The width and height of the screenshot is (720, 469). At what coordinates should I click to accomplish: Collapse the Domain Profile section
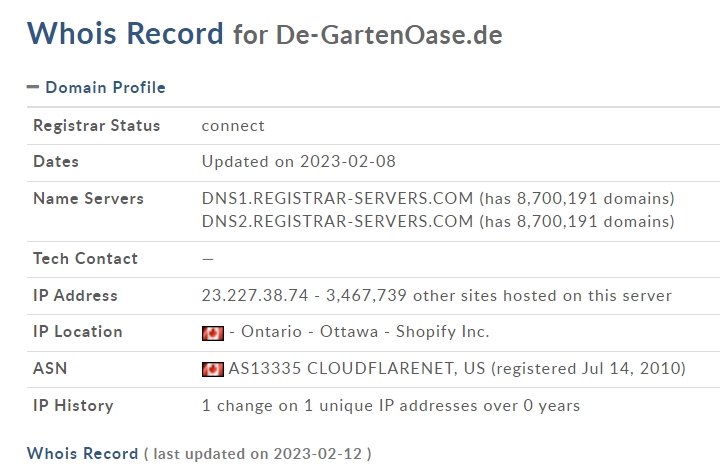(x=33, y=87)
